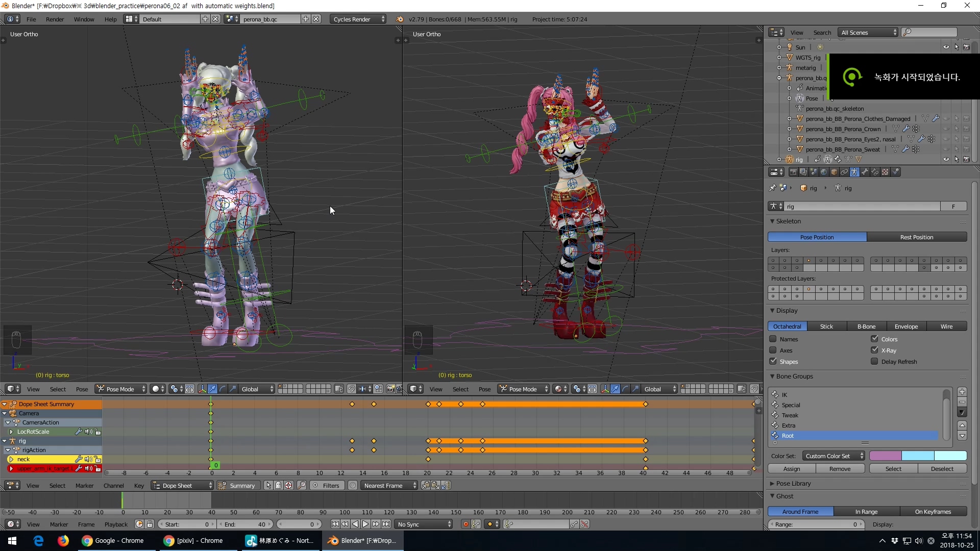Toggle Colors checkbox in Display panel
This screenshot has height=551, width=980.
(x=874, y=339)
